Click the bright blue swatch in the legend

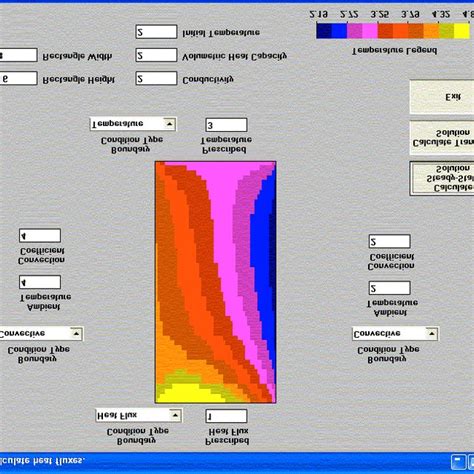(339, 31)
